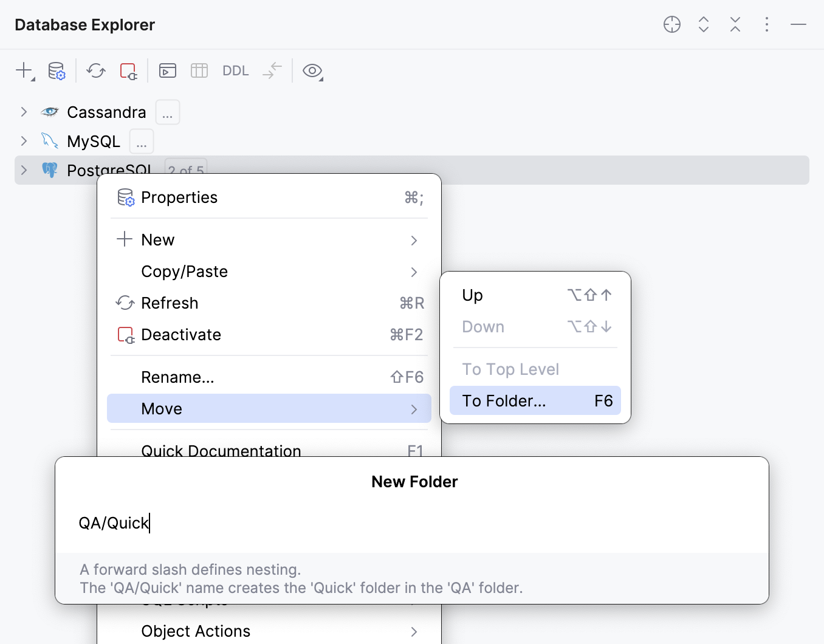Deactivate the connection using the toolbar icon
The width and height of the screenshot is (824, 644).
coord(128,70)
